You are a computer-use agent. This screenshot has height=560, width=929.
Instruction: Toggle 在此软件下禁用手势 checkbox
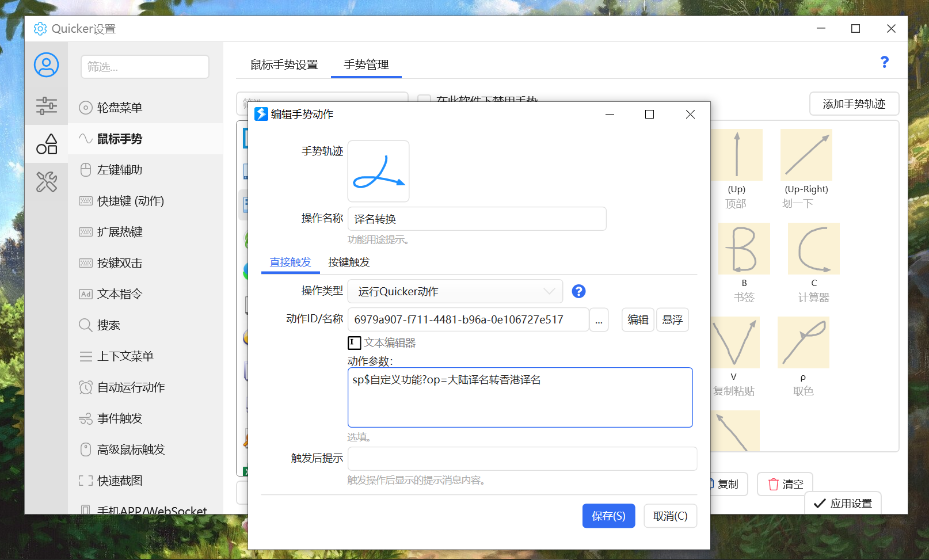(424, 98)
